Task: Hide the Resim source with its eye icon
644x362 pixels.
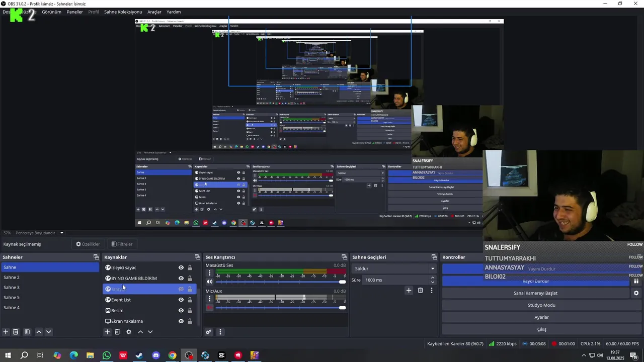Action: 181,310
